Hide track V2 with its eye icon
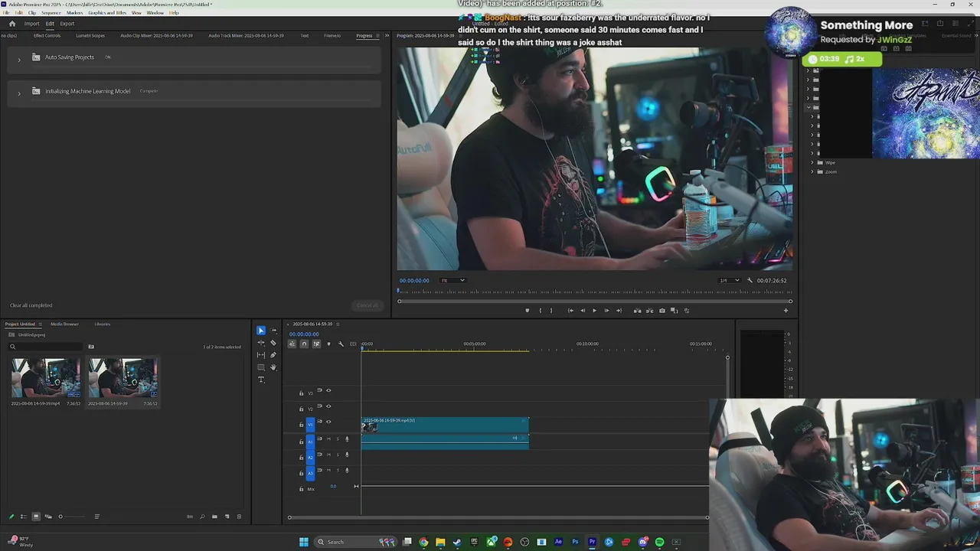The width and height of the screenshot is (980, 551). [328, 406]
